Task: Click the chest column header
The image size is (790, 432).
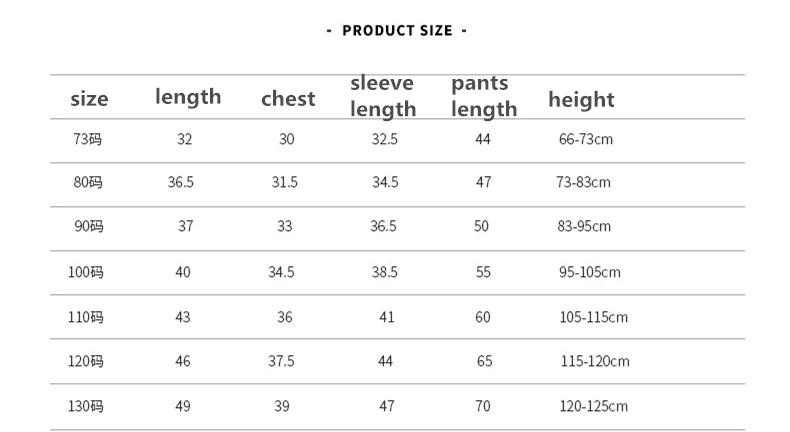Action: click(x=288, y=98)
